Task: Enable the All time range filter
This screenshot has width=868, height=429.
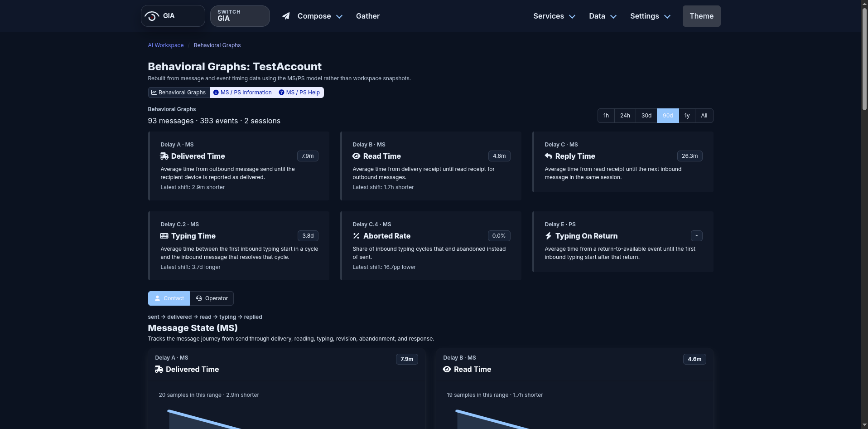Action: click(704, 115)
